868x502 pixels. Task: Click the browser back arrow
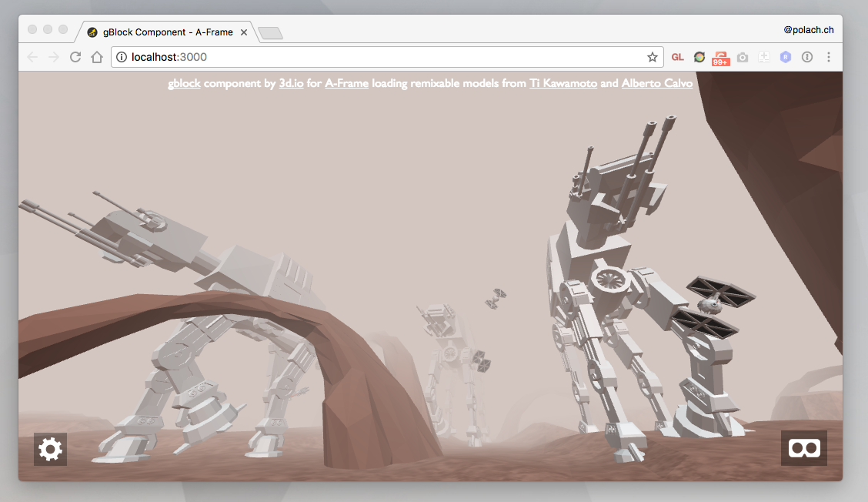click(32, 57)
